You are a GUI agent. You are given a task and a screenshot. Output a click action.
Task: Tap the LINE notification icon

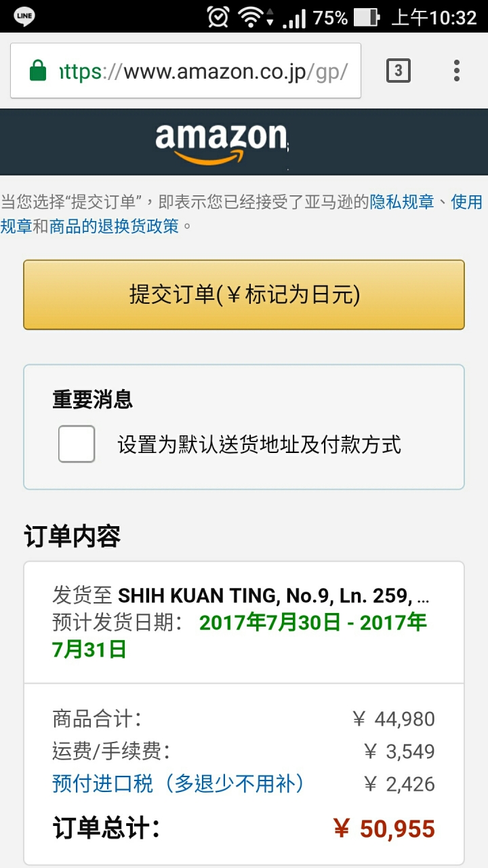coord(24,16)
